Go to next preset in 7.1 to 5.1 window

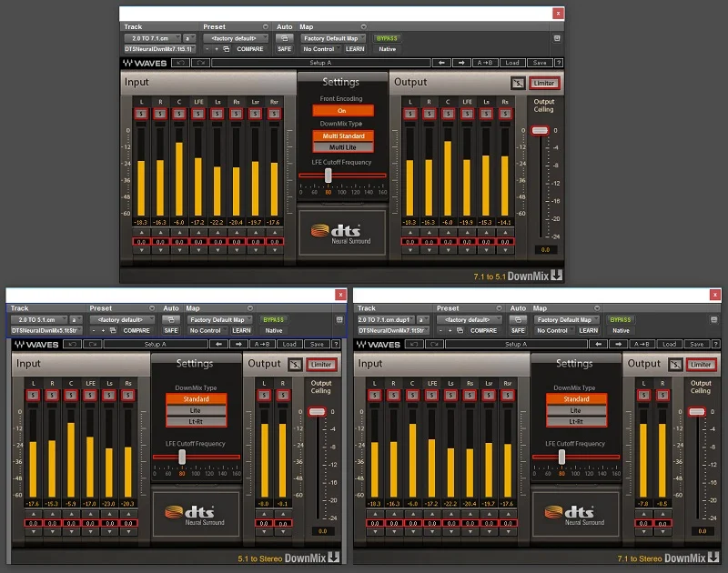(x=461, y=63)
